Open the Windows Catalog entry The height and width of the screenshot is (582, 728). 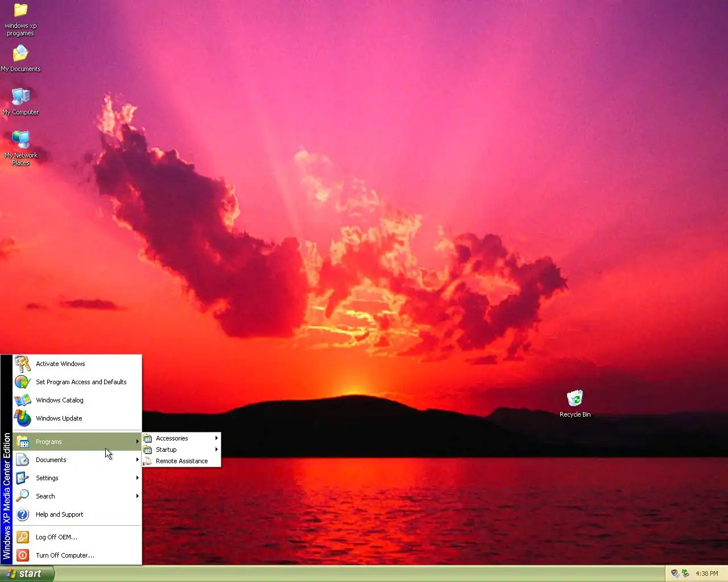77,400
